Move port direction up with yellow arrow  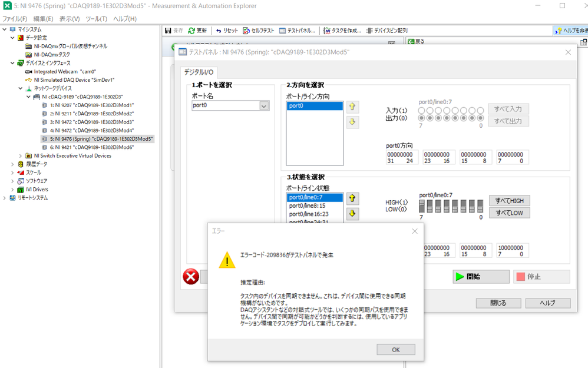click(x=352, y=107)
